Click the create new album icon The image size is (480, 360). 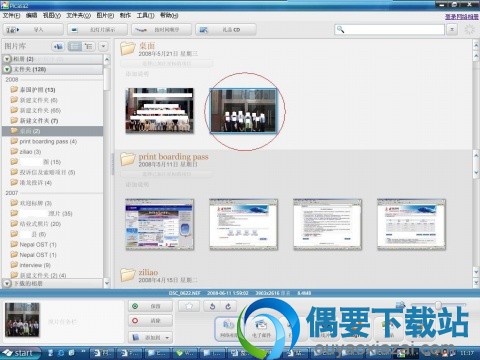point(58,46)
